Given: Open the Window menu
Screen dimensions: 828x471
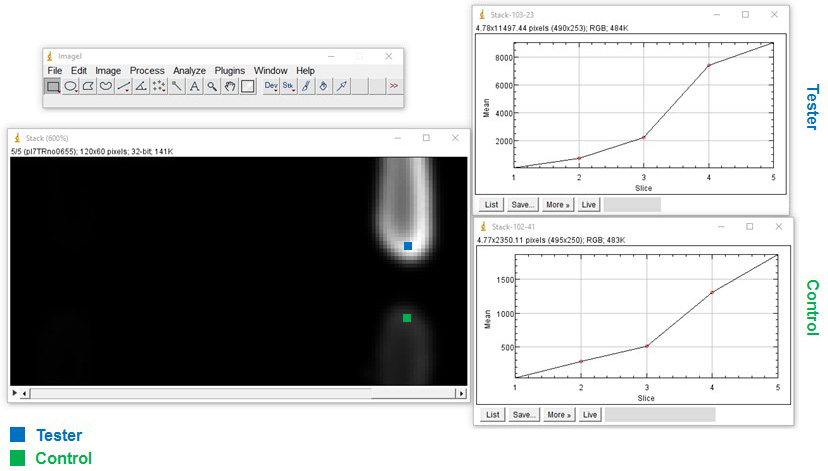Looking at the screenshot, I should [270, 70].
